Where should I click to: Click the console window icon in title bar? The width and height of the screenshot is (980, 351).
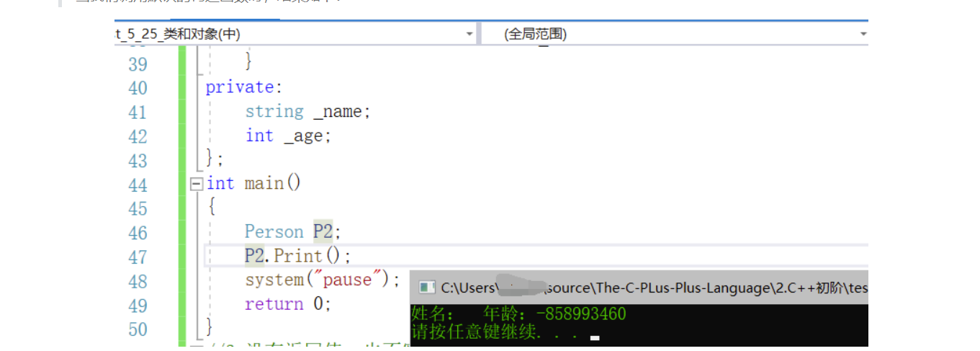427,288
